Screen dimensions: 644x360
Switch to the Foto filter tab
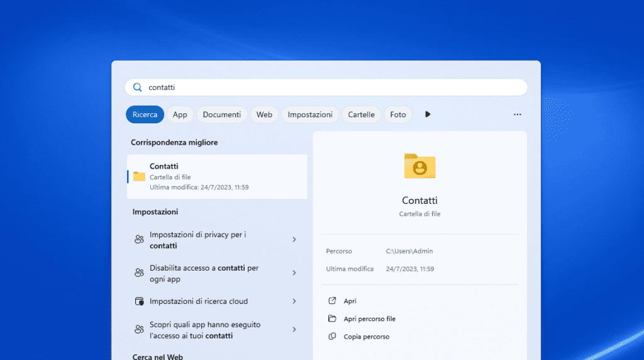pos(398,115)
